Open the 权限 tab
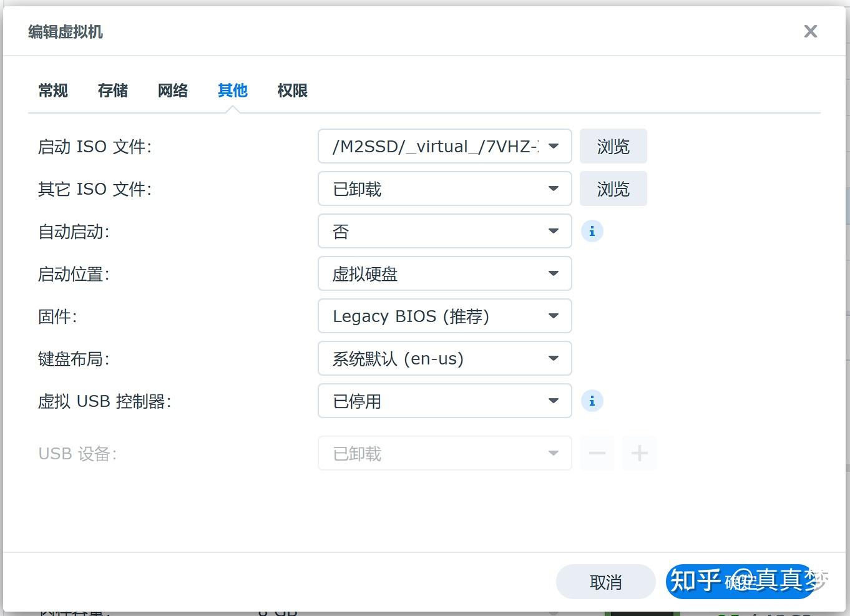Screen dimensions: 850x616 (293, 90)
